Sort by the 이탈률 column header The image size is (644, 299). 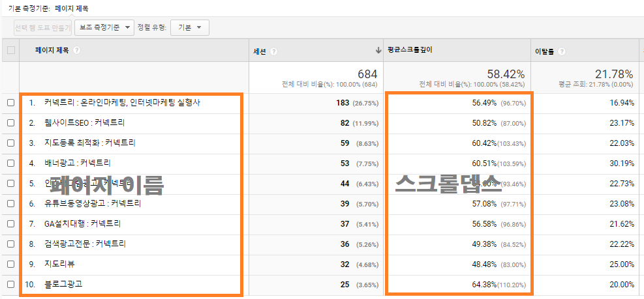(545, 51)
